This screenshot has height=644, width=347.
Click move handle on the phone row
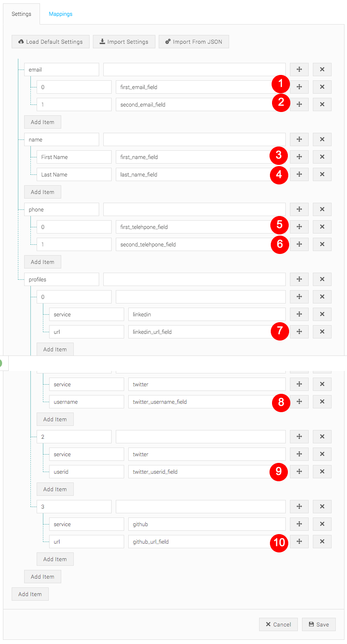299,209
